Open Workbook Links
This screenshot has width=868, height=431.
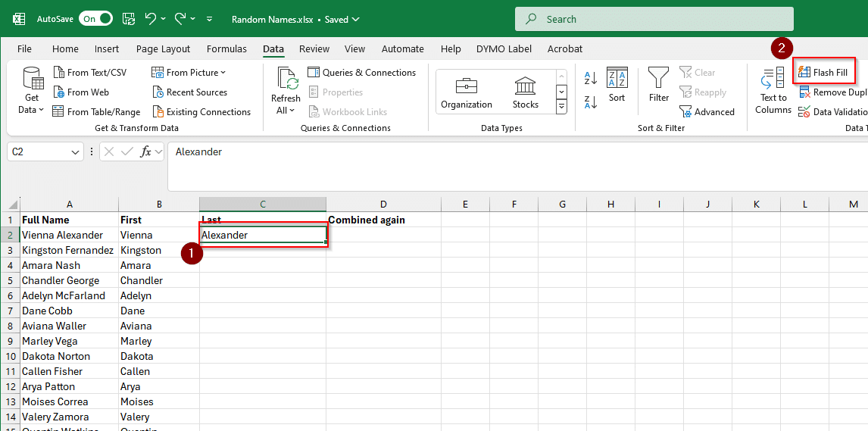pyautogui.click(x=348, y=112)
